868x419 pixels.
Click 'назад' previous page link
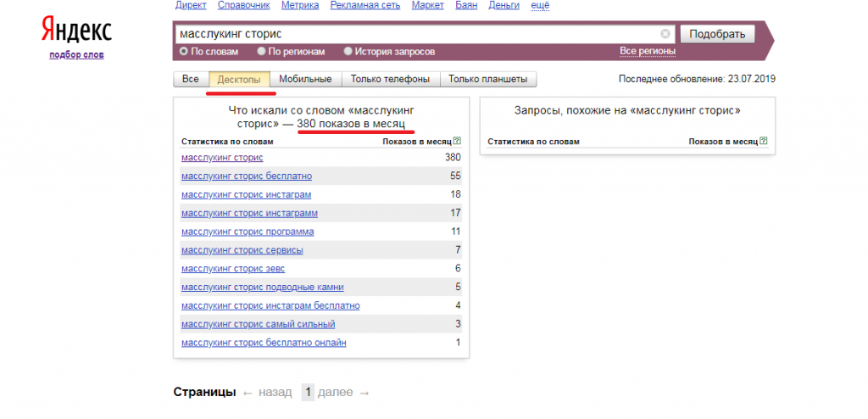point(275,393)
